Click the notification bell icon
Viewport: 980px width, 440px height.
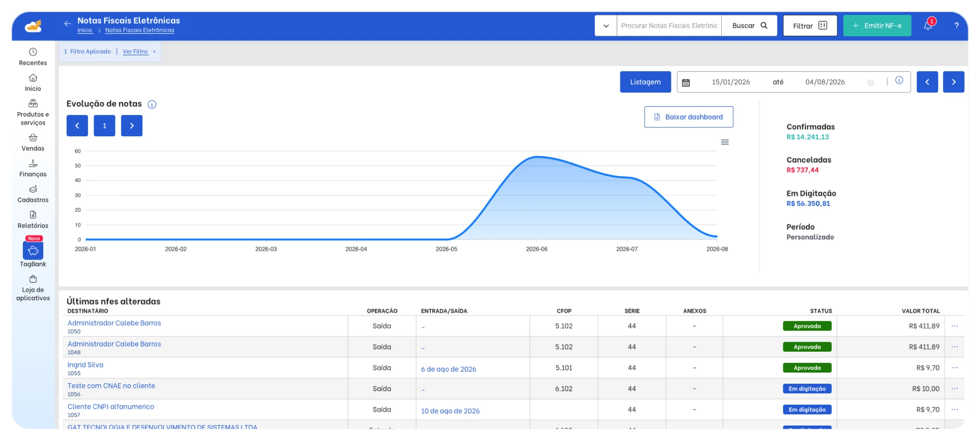pos(928,26)
